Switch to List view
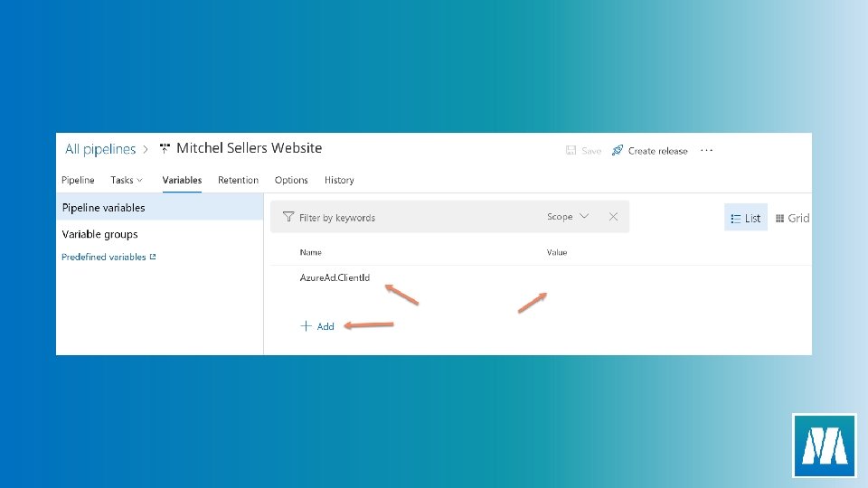 pos(746,218)
